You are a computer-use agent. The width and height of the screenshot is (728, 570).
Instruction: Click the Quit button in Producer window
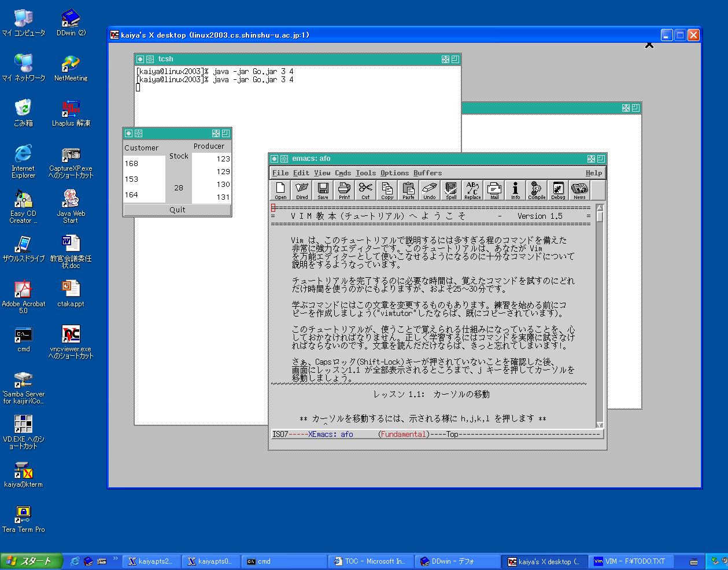coord(178,209)
